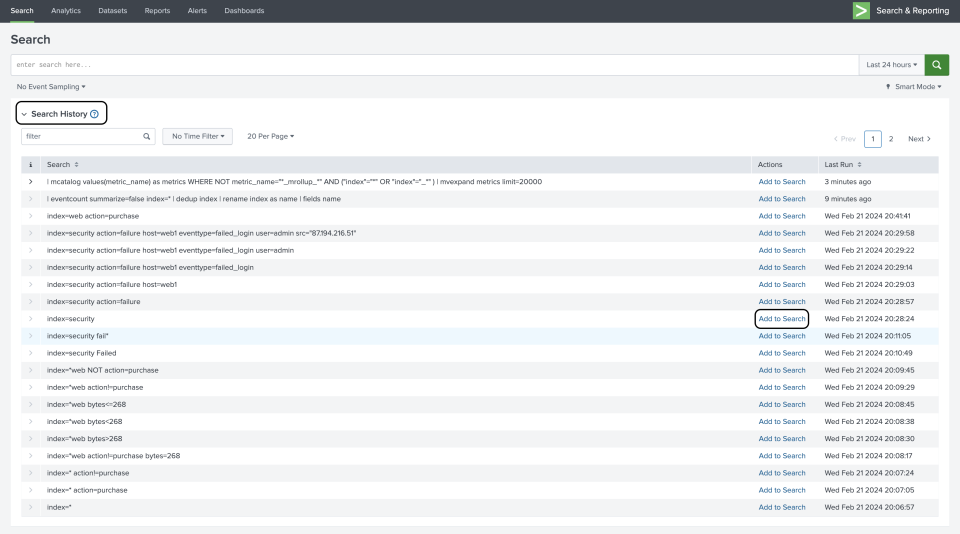The image size is (960, 534).
Task: Sort by Search column sort arrows
Action: click(x=77, y=165)
